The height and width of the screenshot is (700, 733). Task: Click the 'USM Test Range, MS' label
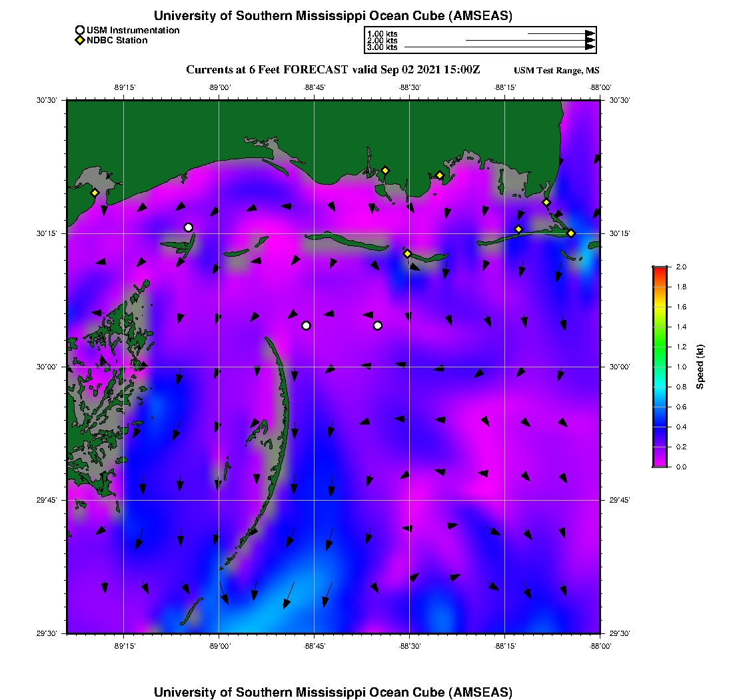556,71
